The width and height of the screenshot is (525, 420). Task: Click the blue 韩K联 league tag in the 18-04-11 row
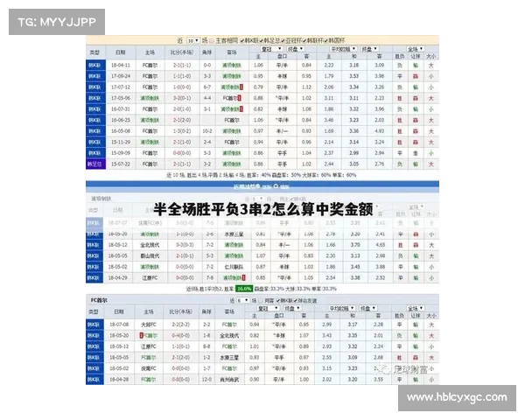95,65
